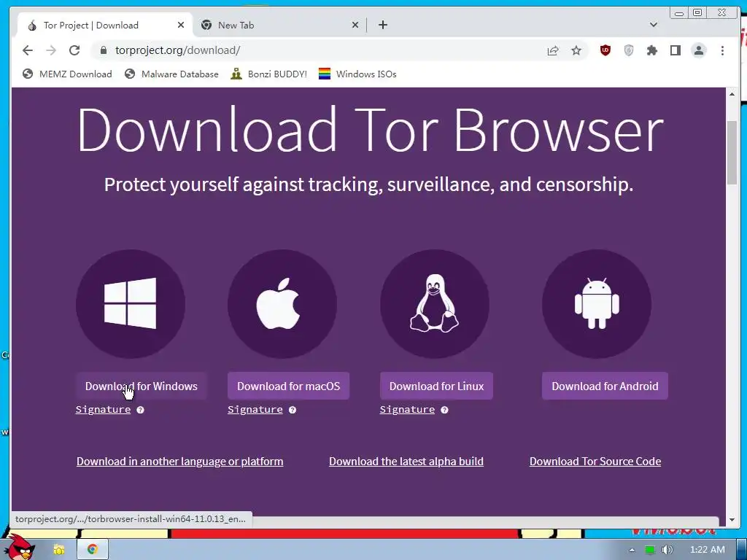Click the gray shield extension icon
Screen dimensions: 747x560
[x=629, y=50]
